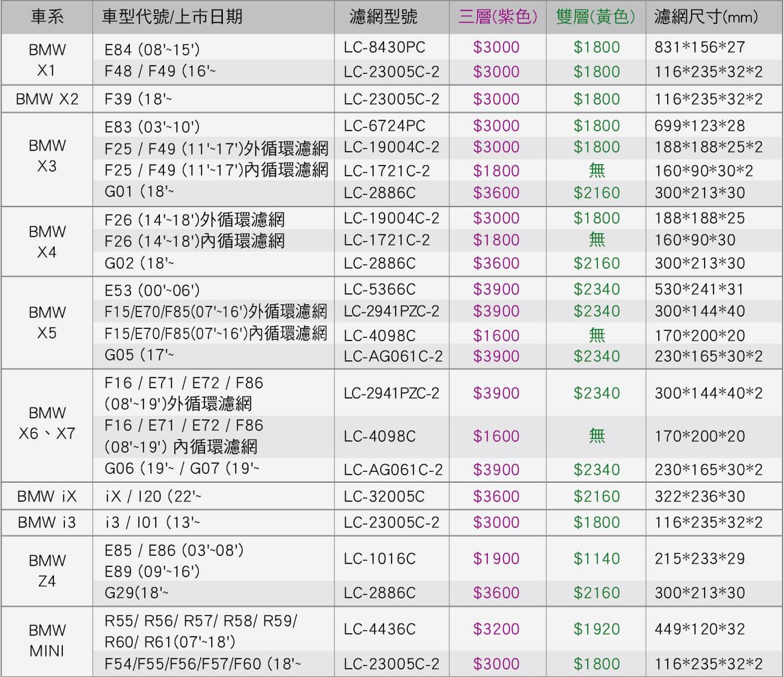Click the 車系 column header
This screenshot has width=784, height=677.
pyautogui.click(x=47, y=17)
